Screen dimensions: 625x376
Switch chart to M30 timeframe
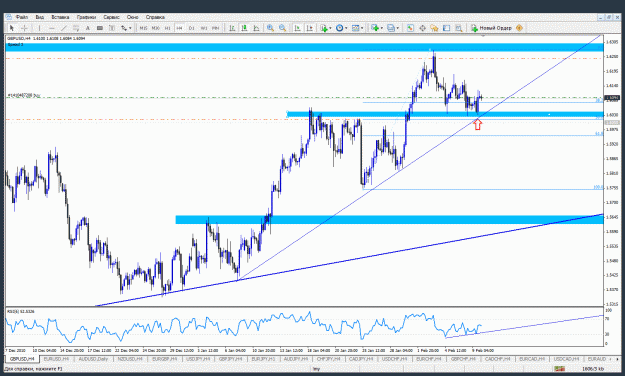tap(155, 28)
